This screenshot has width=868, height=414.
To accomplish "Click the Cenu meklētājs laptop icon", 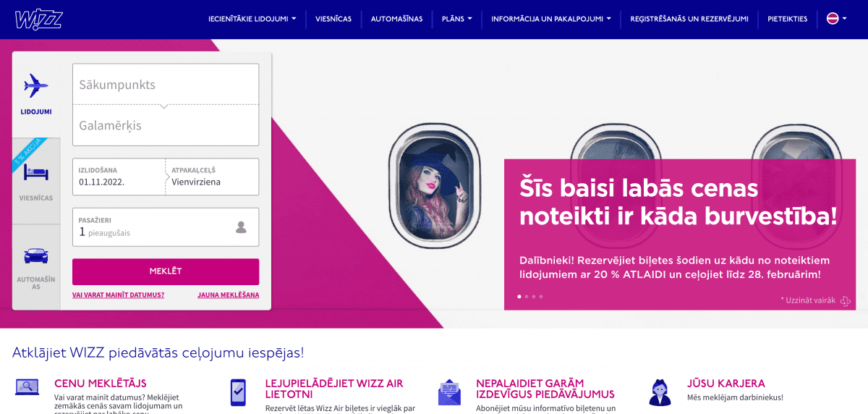I will (27, 387).
